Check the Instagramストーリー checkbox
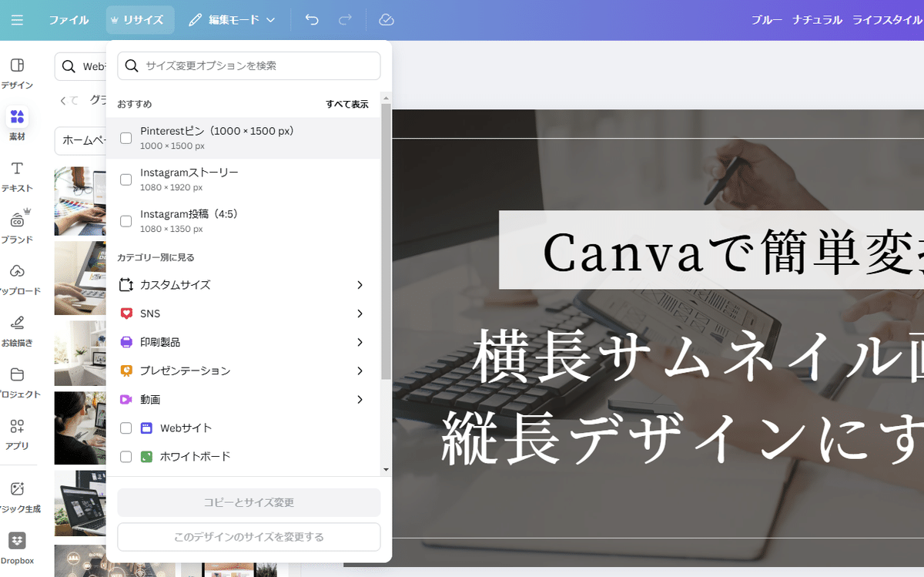The width and height of the screenshot is (924, 577). point(126,179)
